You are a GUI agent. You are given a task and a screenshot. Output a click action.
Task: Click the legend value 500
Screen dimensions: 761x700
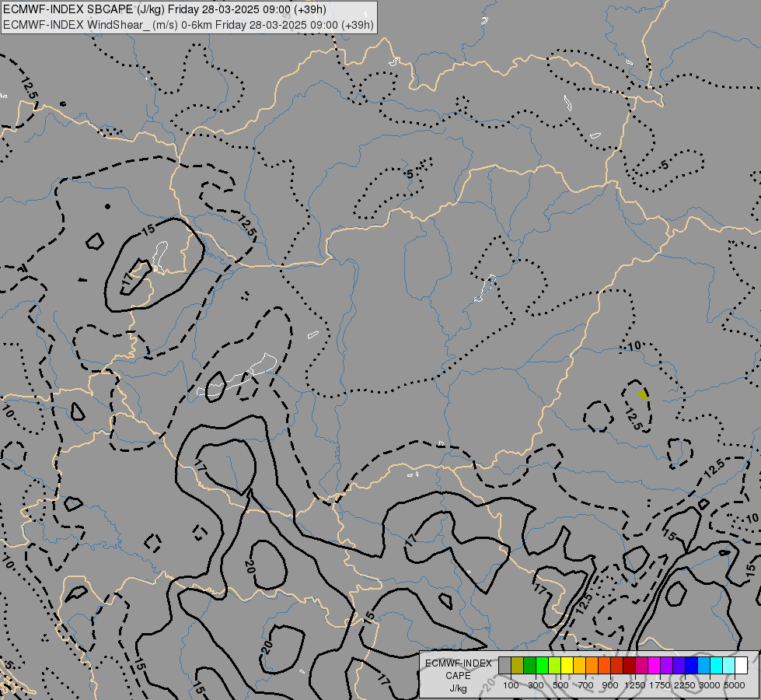point(560,685)
